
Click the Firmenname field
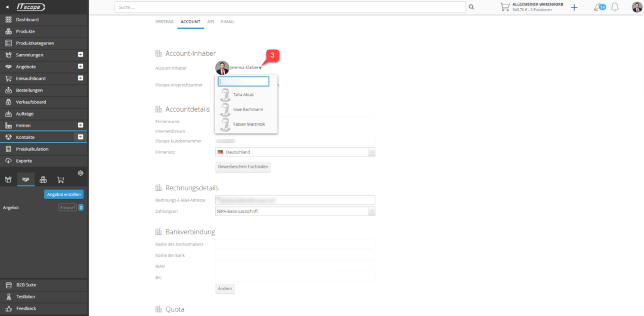(295, 121)
